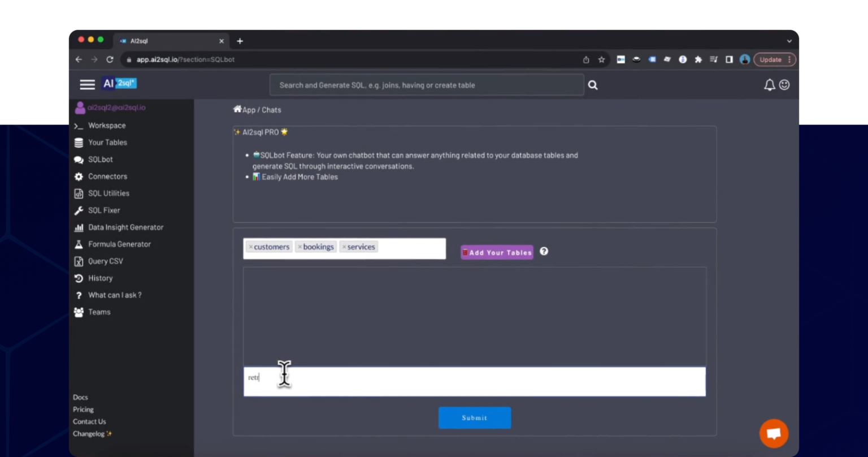This screenshot has height=457, width=868.
Task: Open the Pricing link
Action: coord(83,409)
